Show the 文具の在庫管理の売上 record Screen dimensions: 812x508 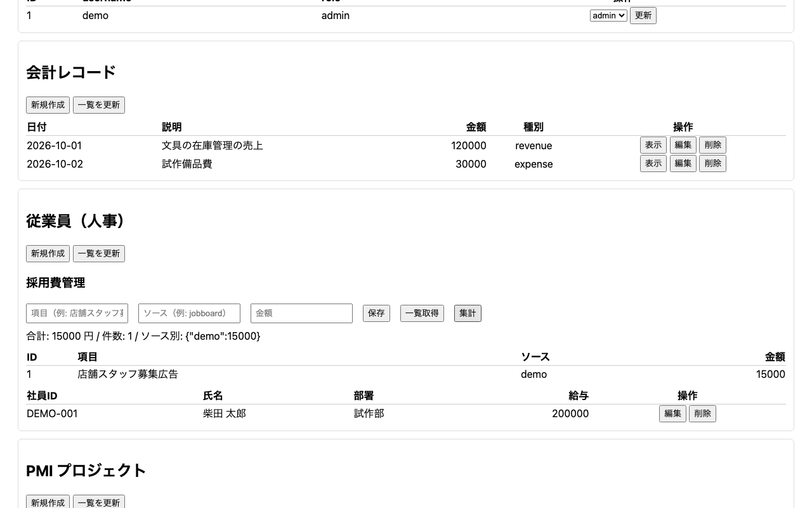[653, 145]
